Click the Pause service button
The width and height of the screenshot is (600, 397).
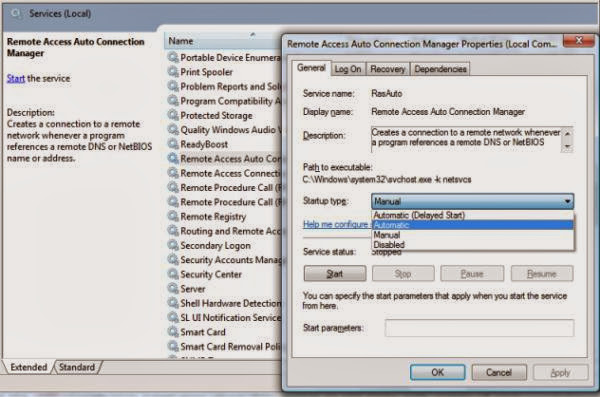[x=472, y=274]
